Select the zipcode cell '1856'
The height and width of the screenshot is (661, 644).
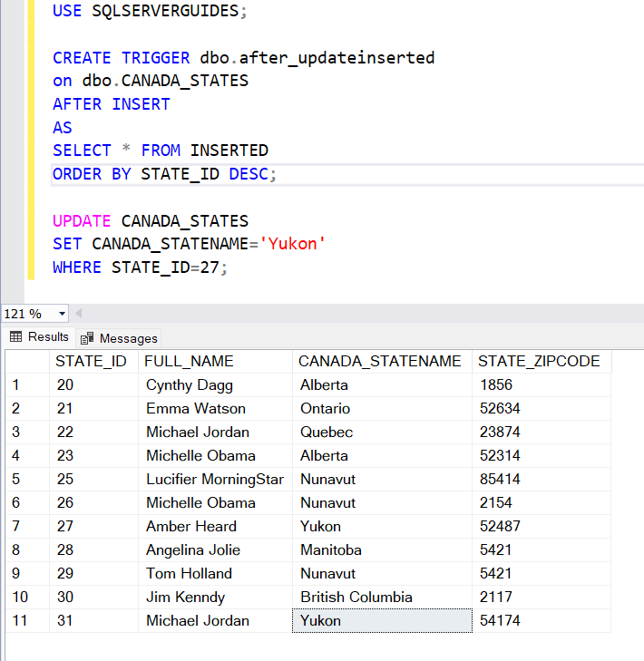click(x=542, y=384)
